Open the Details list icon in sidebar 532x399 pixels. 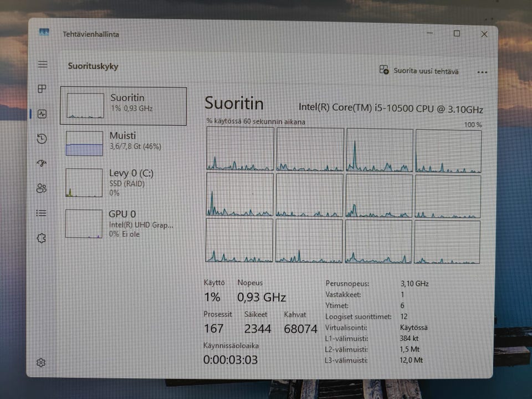coord(41,213)
